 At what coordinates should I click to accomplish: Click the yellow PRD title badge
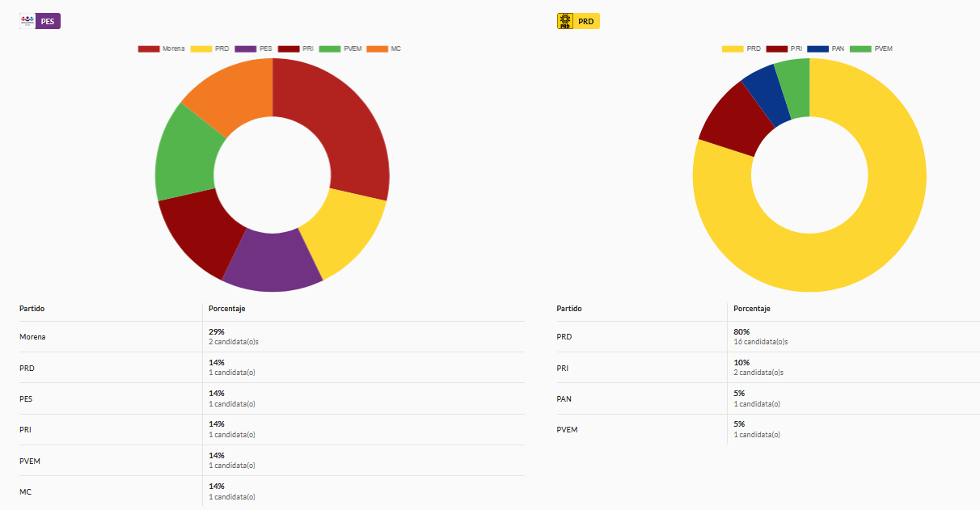[586, 21]
